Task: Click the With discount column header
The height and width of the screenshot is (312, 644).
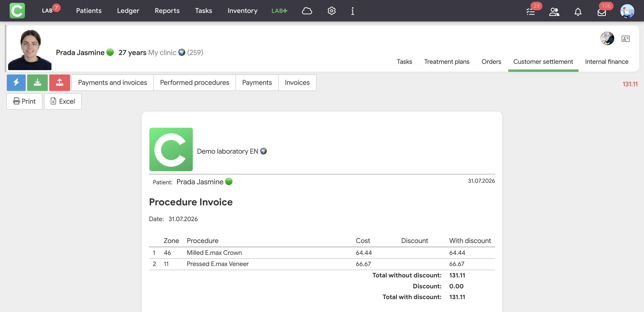Action: coord(470,241)
